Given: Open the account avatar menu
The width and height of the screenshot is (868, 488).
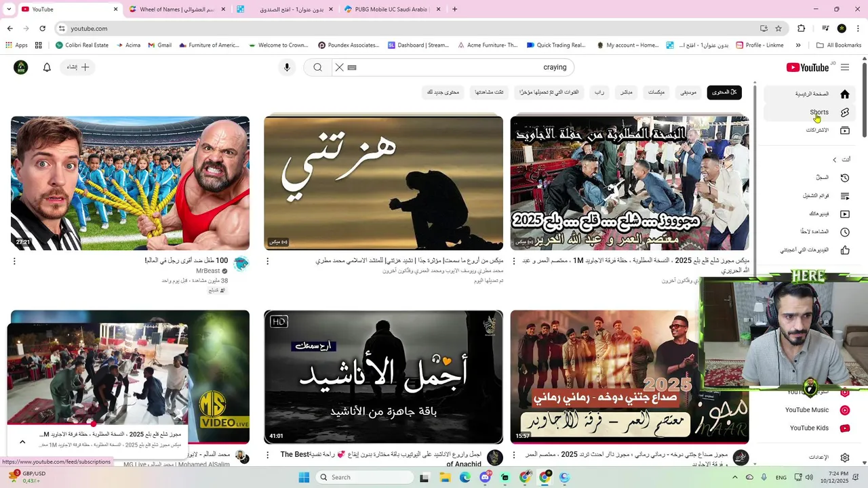Looking at the screenshot, I should [21, 67].
